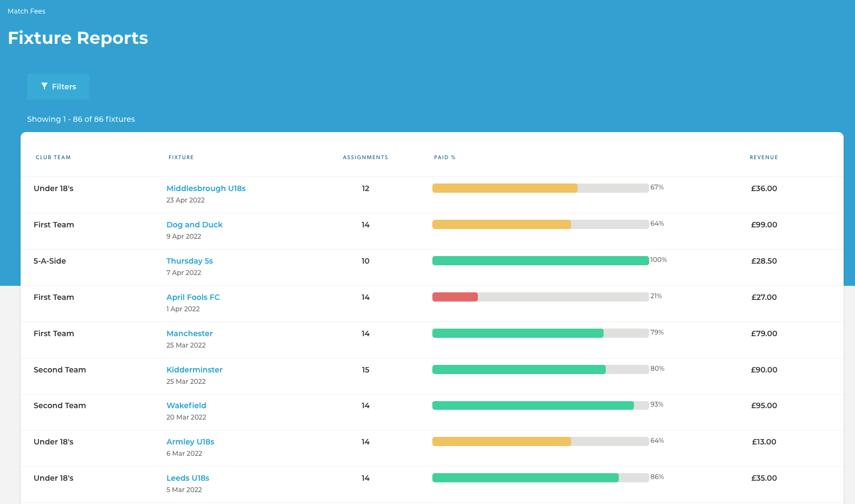Click the date 9 Apr 2022
This screenshot has width=855, height=504.
[184, 237]
